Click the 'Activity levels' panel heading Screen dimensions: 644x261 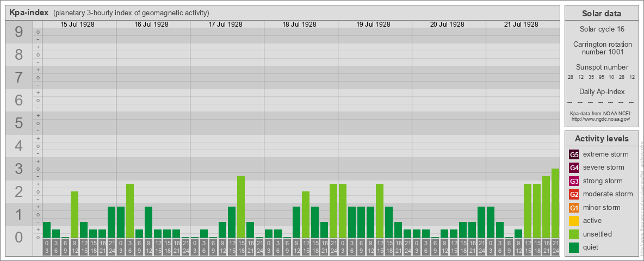point(602,139)
